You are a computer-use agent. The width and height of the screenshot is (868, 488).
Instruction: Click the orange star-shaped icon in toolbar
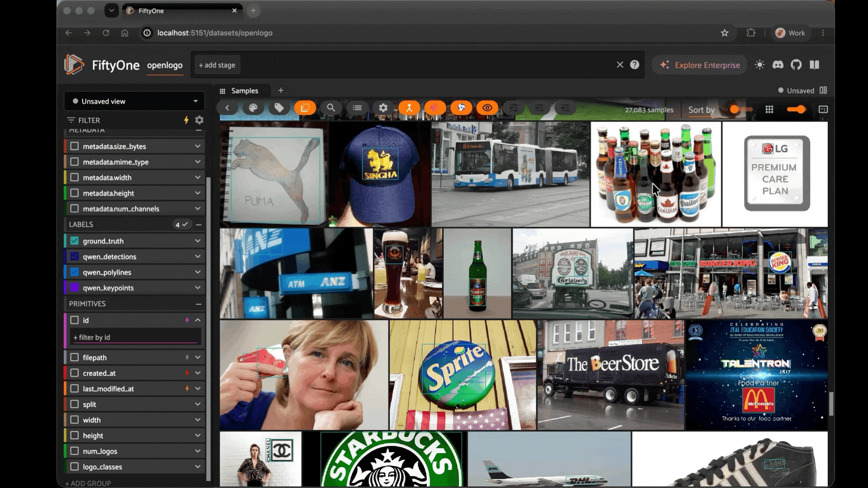coord(461,108)
